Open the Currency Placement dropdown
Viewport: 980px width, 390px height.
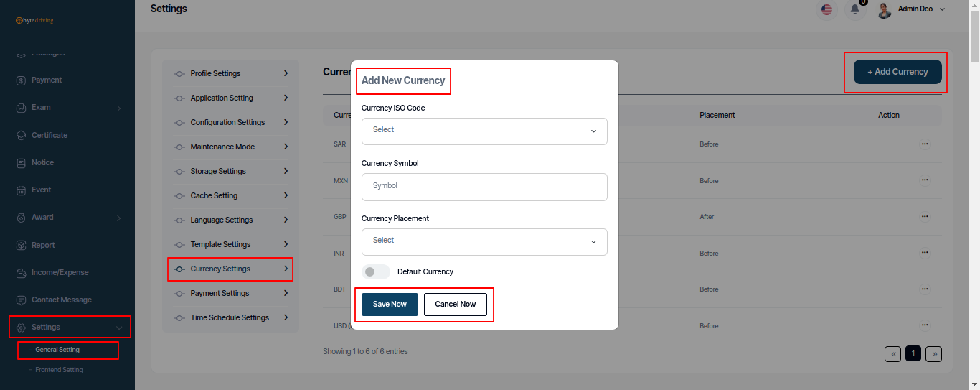point(484,241)
